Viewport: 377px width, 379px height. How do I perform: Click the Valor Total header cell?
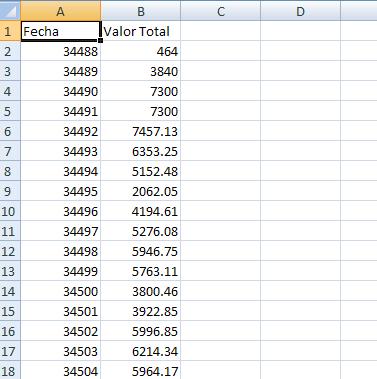click(141, 31)
